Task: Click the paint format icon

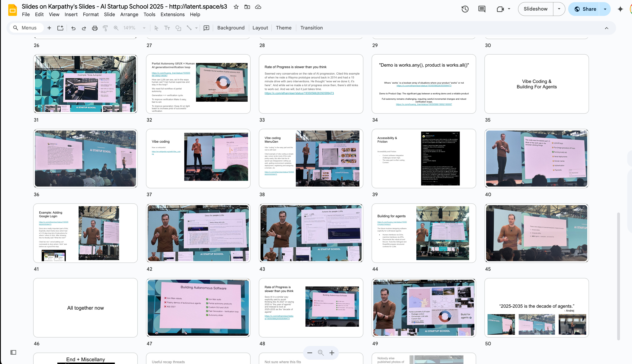Action: pos(105,28)
